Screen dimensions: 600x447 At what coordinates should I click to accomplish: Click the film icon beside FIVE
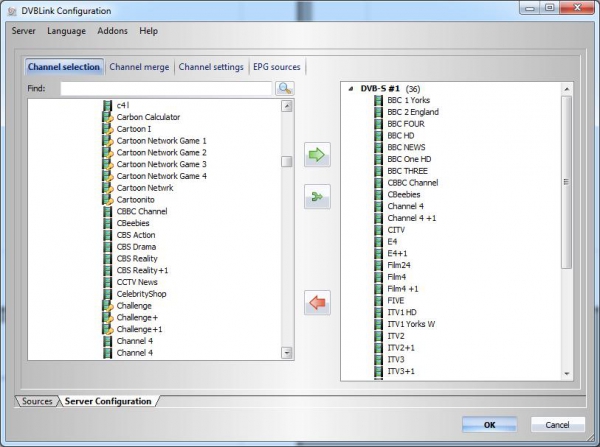[x=378, y=300]
